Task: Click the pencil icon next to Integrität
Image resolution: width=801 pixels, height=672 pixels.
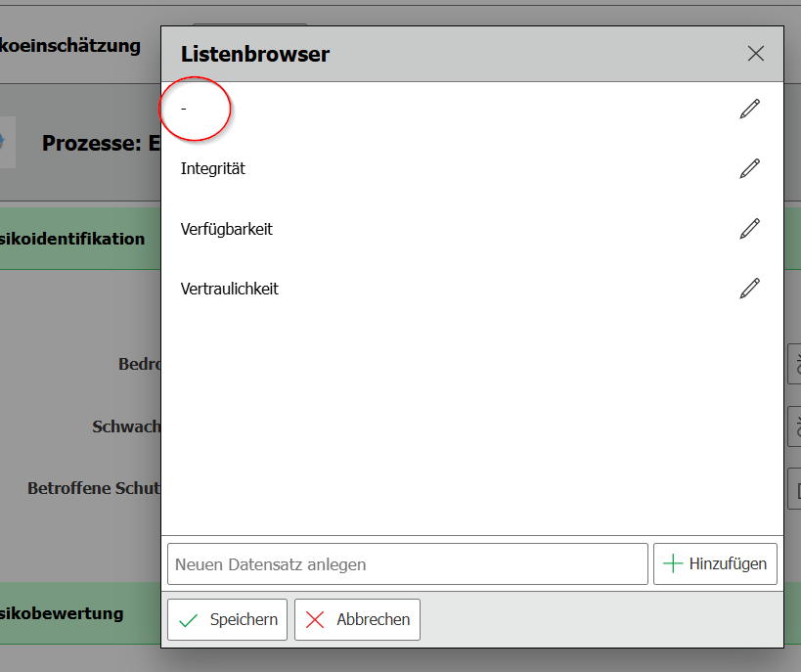Action: 749,168
